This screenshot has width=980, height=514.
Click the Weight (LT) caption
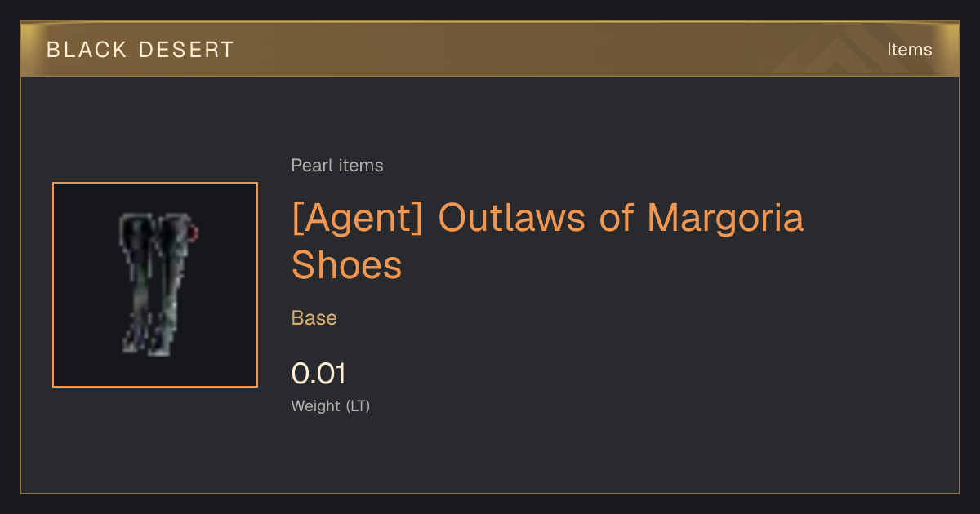331,405
